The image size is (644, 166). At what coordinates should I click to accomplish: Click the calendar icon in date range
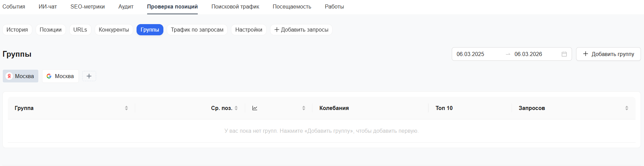[564, 54]
